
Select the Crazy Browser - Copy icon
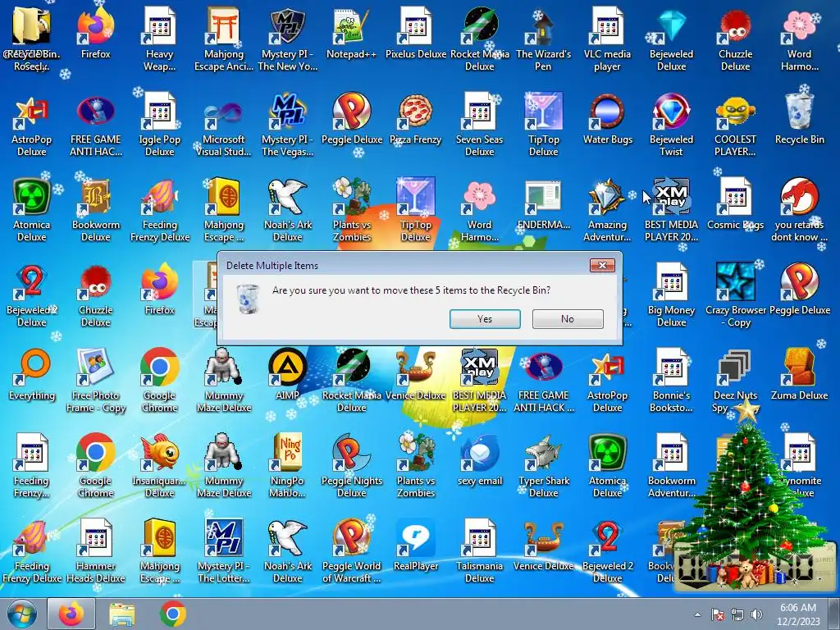[735, 294]
